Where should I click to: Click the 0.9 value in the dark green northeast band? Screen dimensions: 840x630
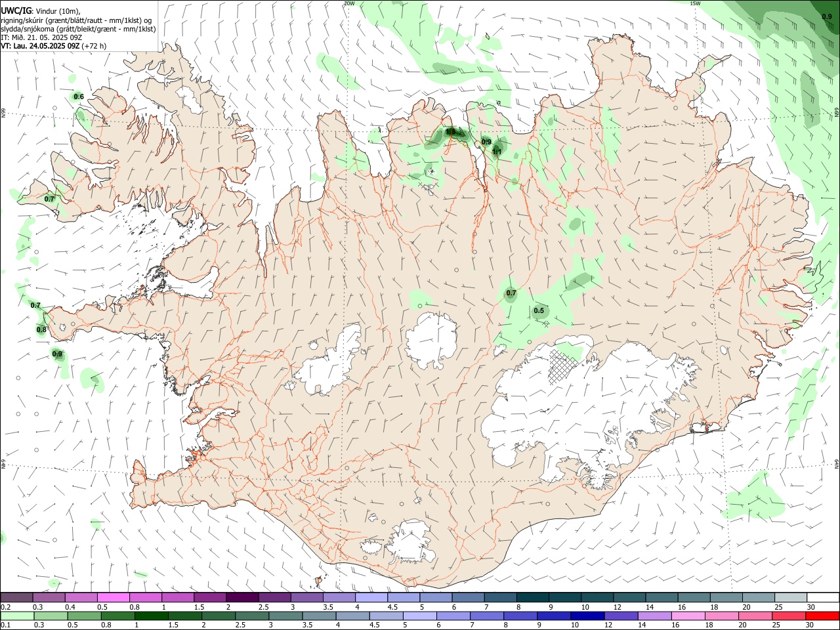(x=827, y=17)
